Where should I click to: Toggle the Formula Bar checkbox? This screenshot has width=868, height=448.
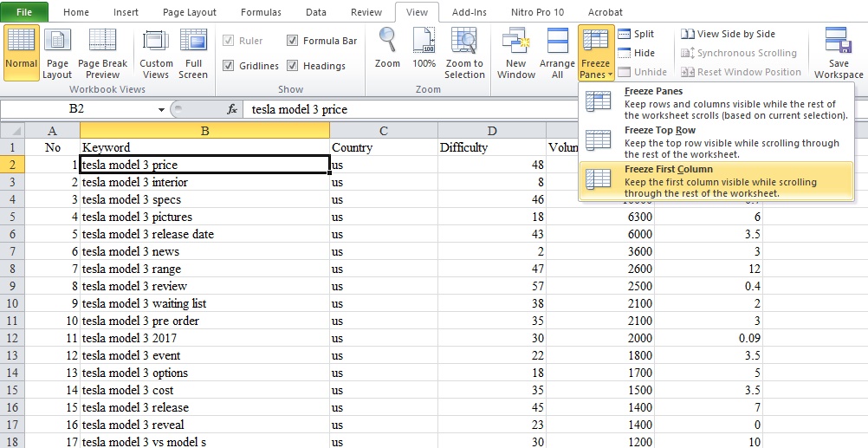tap(292, 41)
